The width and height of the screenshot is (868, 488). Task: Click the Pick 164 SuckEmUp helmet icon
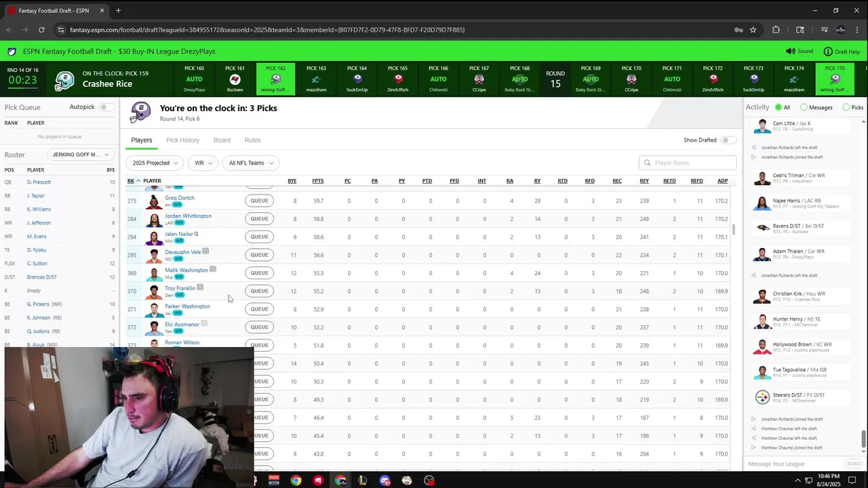357,79
